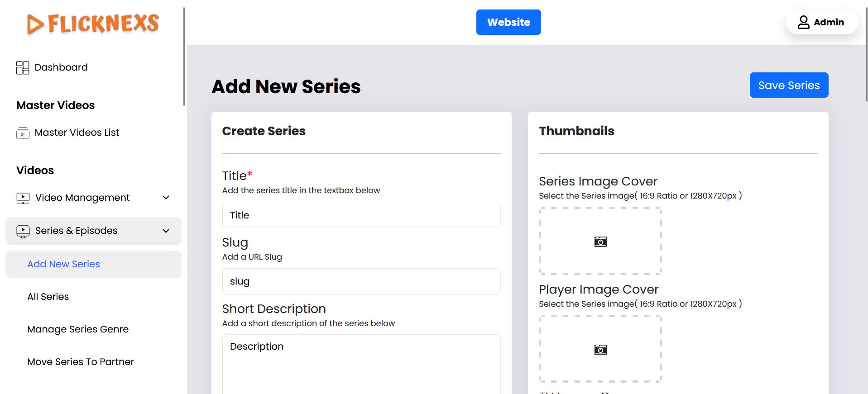Open the All Series menu item
Screen dimensions: 868x394
(48, 297)
